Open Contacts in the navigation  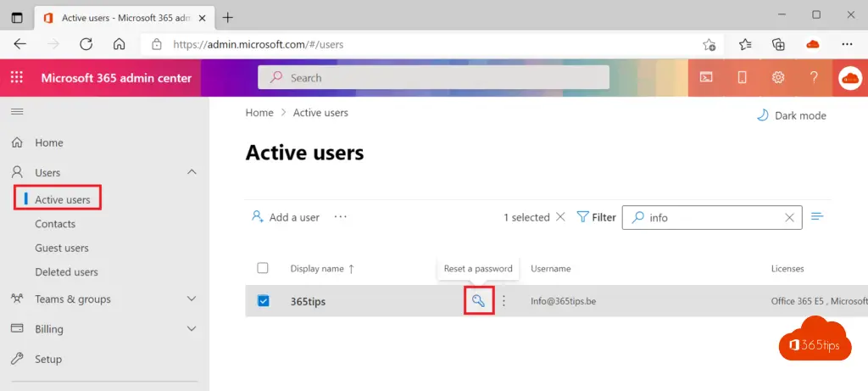tap(55, 224)
